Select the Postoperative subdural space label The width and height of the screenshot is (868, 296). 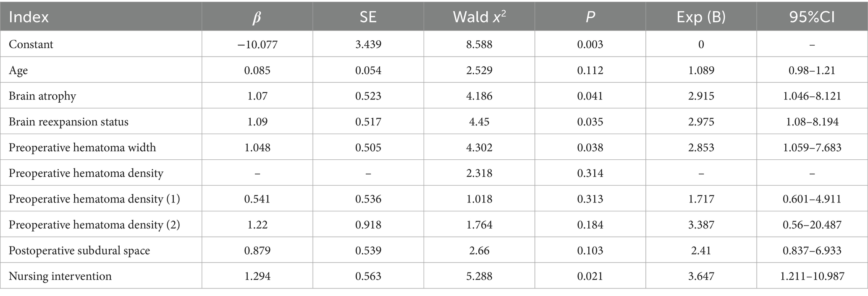79,251
